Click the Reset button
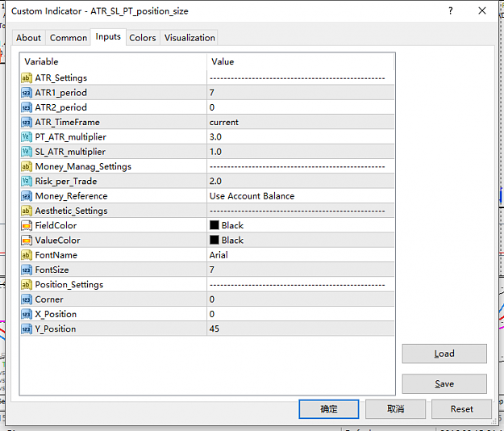The image size is (504, 431). pos(461,409)
